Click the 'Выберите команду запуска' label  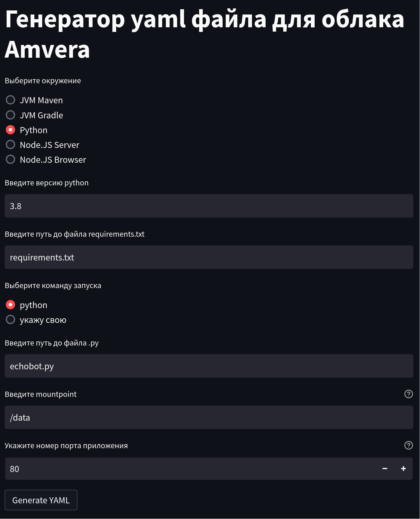pyautogui.click(x=53, y=285)
